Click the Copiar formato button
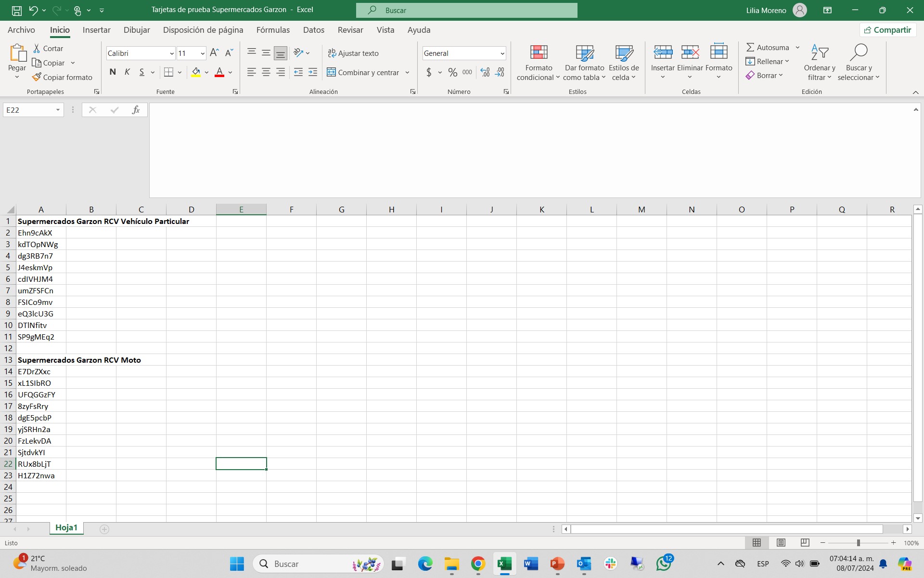This screenshot has width=924, height=578. click(x=63, y=77)
